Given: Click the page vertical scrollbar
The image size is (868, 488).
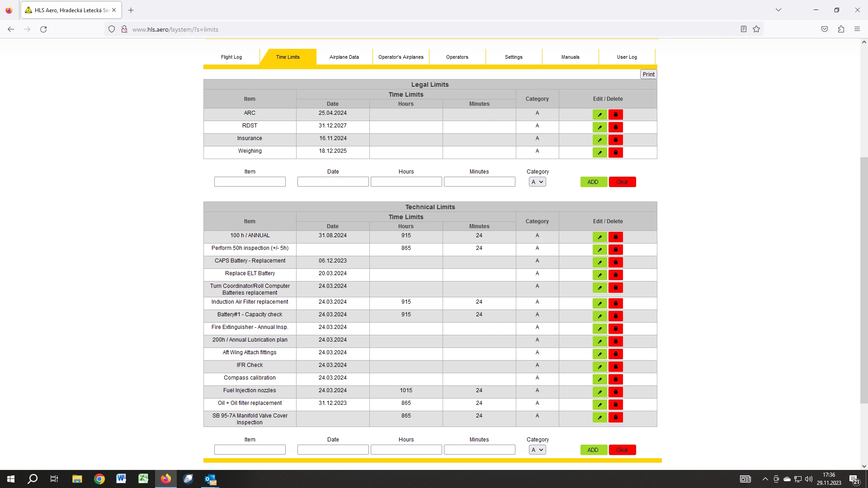Looking at the screenshot, I should pos(863,280).
